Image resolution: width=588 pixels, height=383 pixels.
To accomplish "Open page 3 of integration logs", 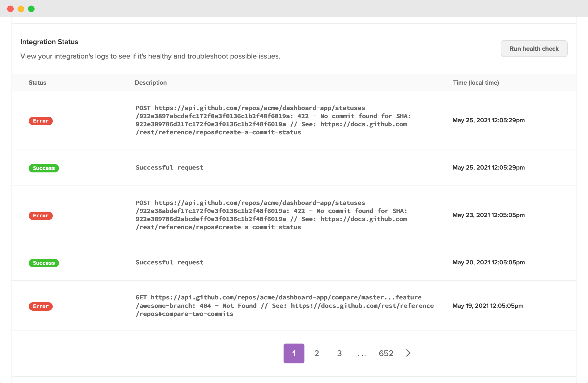I will 339,353.
